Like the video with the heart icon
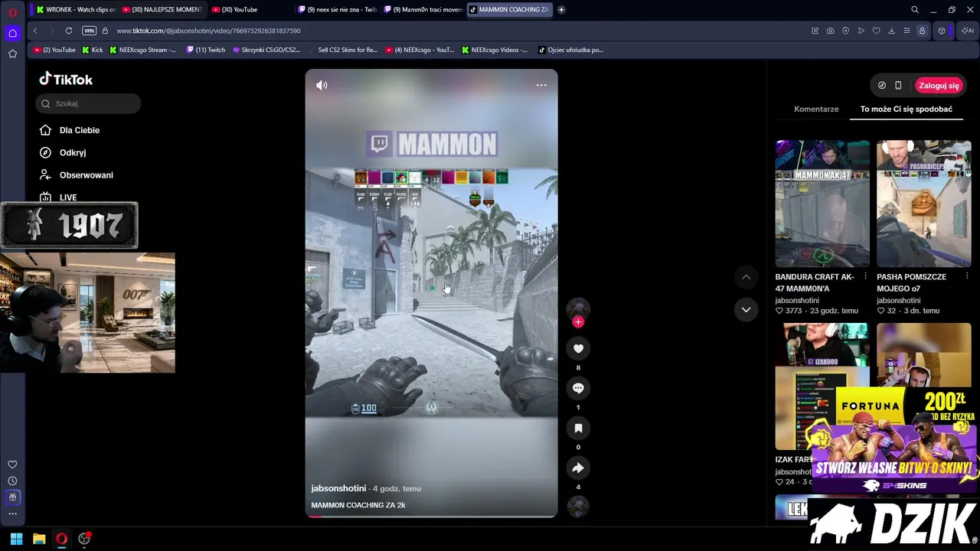This screenshot has width=980, height=551. click(578, 349)
